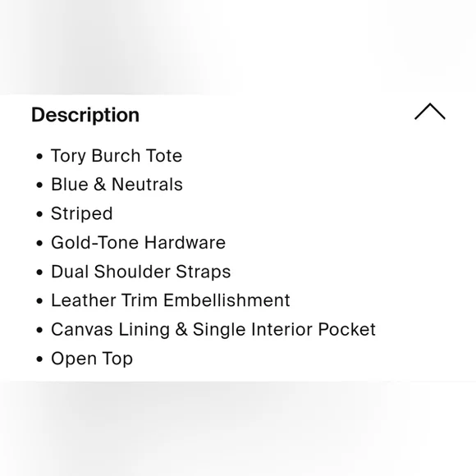Click bullet beside Blue & Neutrals
The image size is (476, 476).
coord(39,185)
